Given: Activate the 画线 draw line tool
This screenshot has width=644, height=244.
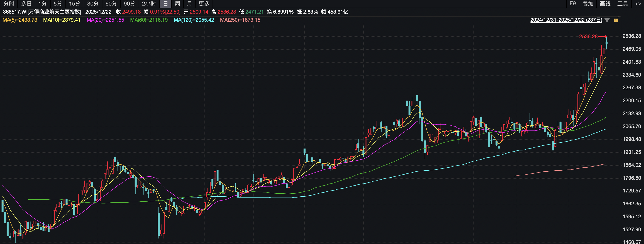Looking at the screenshot, I should pos(605,4).
